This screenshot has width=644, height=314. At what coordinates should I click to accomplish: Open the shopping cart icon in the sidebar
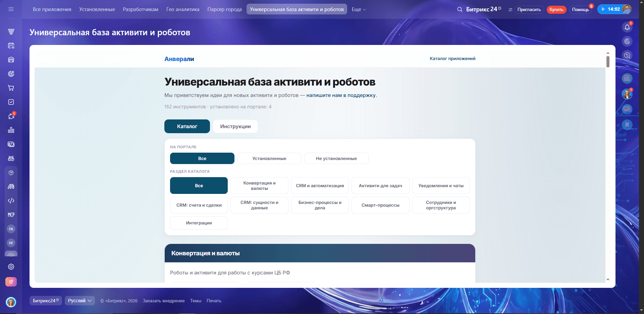click(x=11, y=88)
